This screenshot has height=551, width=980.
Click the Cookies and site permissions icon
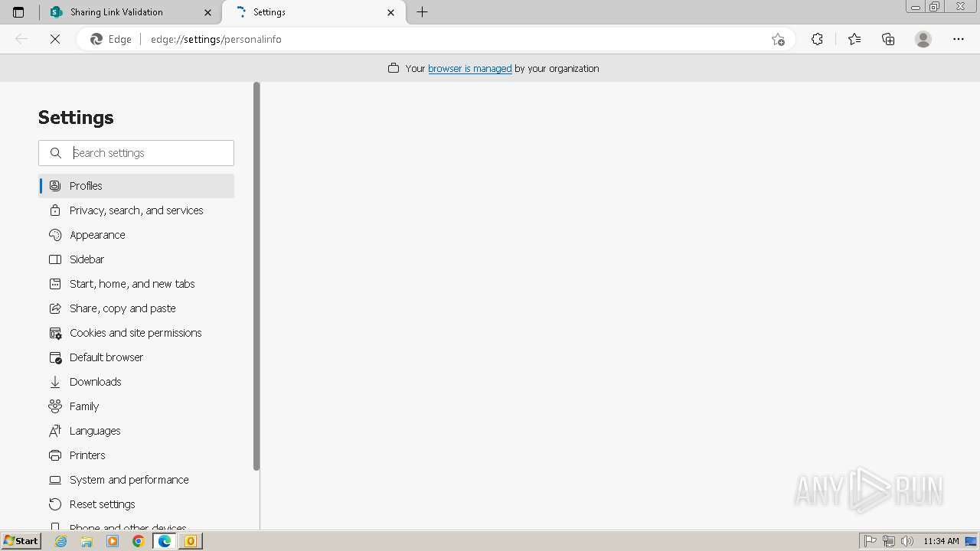click(55, 333)
